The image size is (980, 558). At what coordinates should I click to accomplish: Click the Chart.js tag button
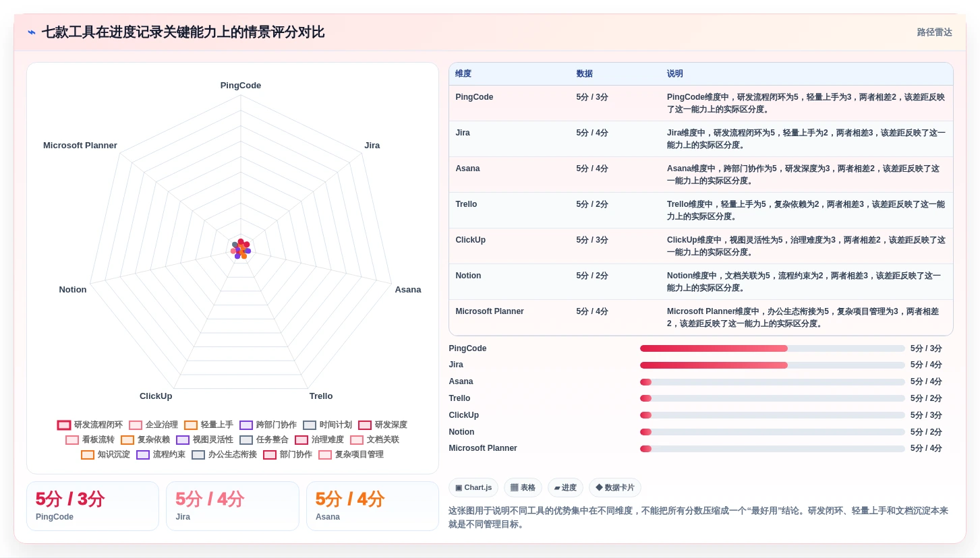point(473,488)
